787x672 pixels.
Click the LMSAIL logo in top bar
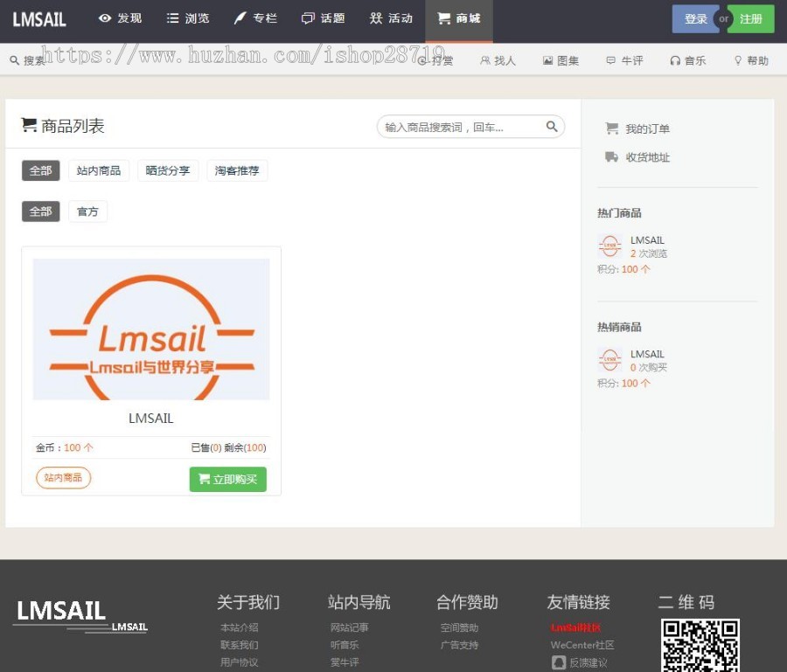point(39,18)
